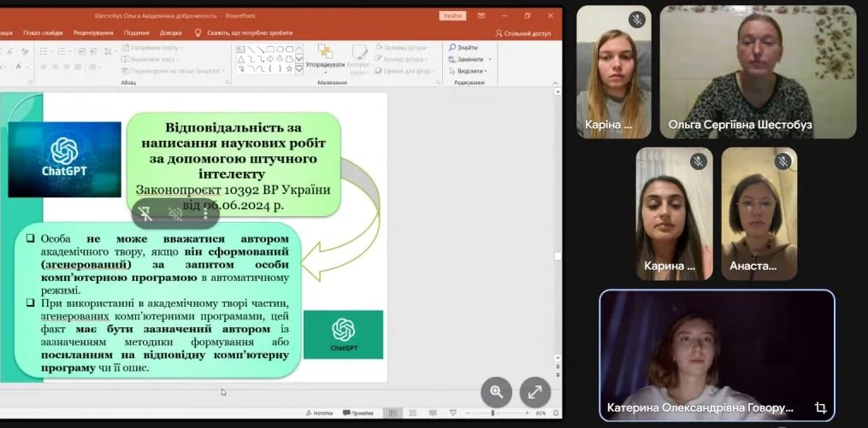Open the Замінити dropdown arrow

491,59
